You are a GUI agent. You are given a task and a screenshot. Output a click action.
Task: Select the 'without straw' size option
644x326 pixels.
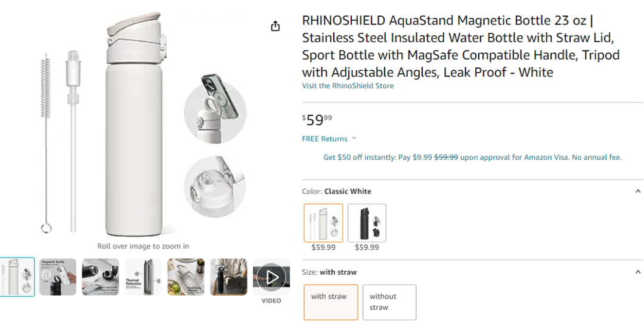click(389, 302)
